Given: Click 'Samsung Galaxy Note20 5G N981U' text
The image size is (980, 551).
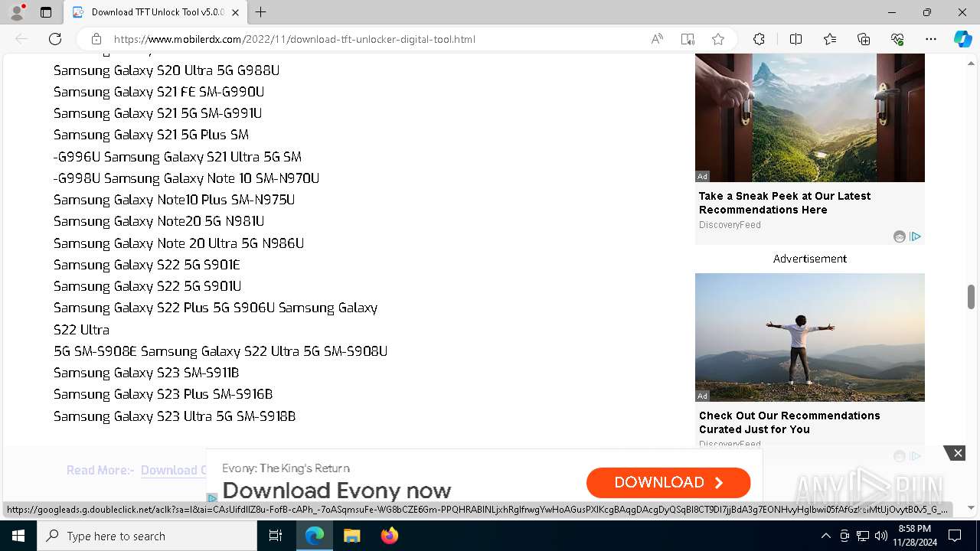Looking at the screenshot, I should 158,221.
